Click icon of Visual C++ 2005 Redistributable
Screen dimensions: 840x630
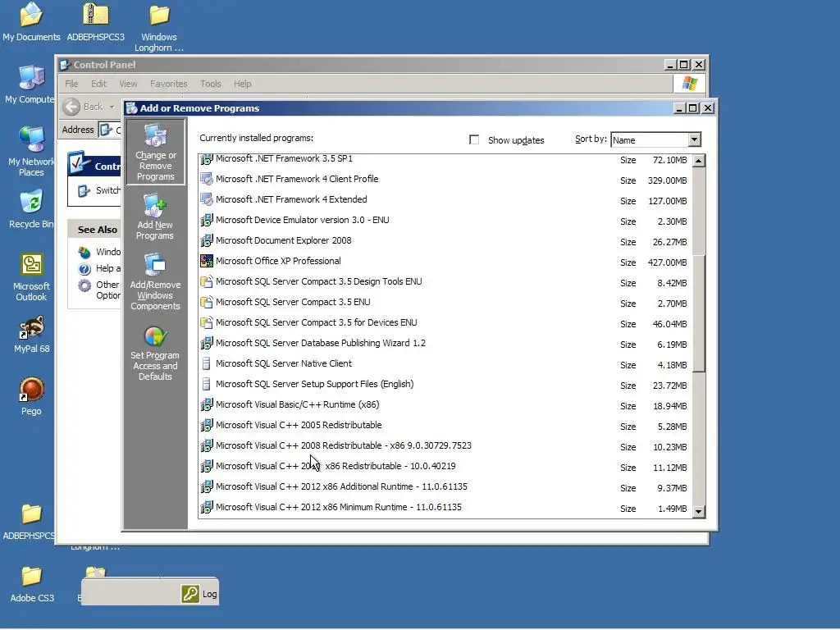(206, 426)
